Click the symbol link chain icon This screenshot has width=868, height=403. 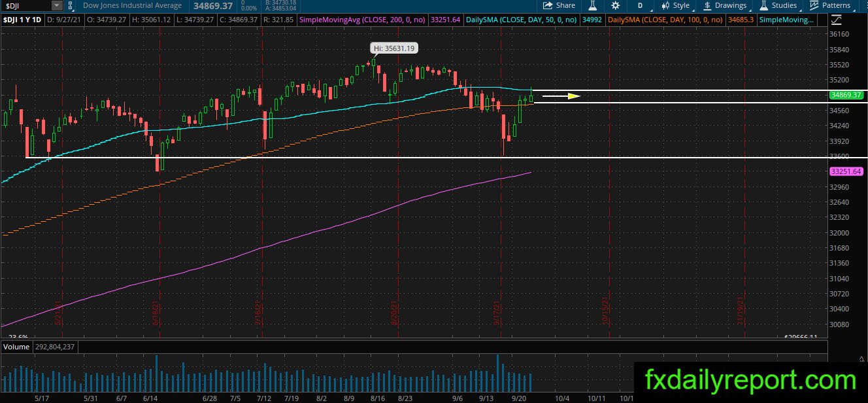point(70,5)
